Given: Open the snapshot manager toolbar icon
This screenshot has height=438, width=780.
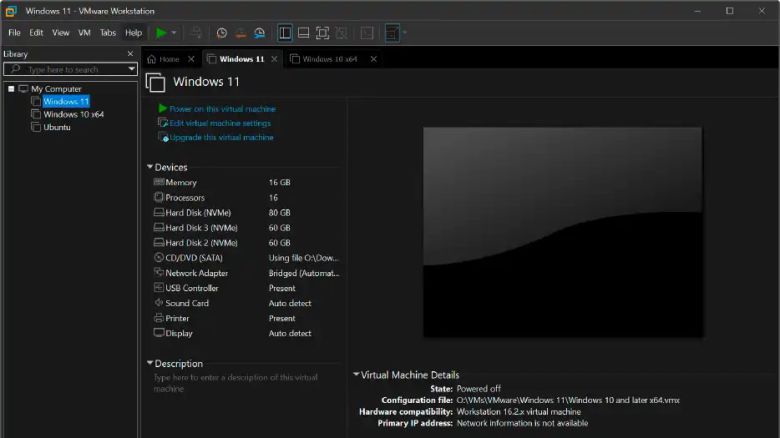Looking at the screenshot, I should tap(259, 33).
